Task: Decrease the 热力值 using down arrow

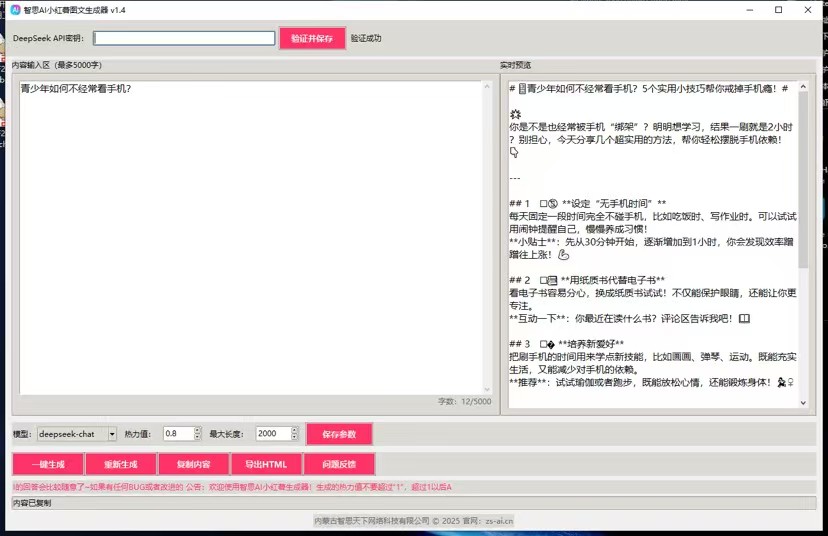Action: coord(197,437)
